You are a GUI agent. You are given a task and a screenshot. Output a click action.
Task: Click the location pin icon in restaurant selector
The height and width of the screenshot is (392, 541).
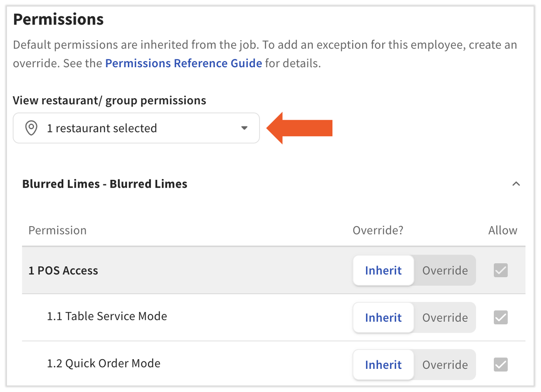31,128
